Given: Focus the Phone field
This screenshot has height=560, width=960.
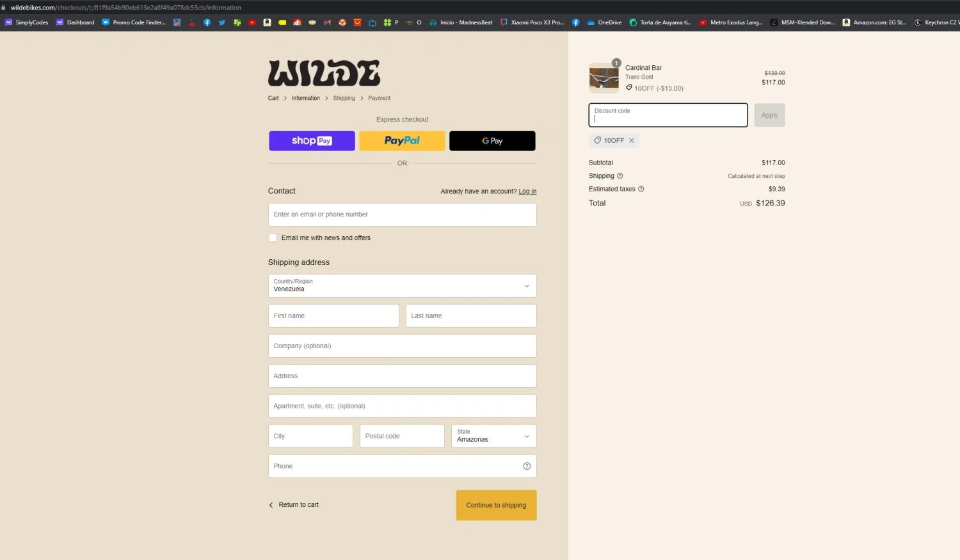Looking at the screenshot, I should [x=402, y=466].
